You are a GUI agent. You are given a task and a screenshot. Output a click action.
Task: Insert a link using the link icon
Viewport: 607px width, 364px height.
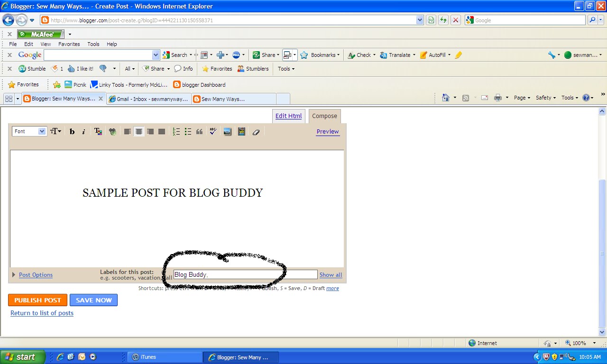[x=112, y=131]
